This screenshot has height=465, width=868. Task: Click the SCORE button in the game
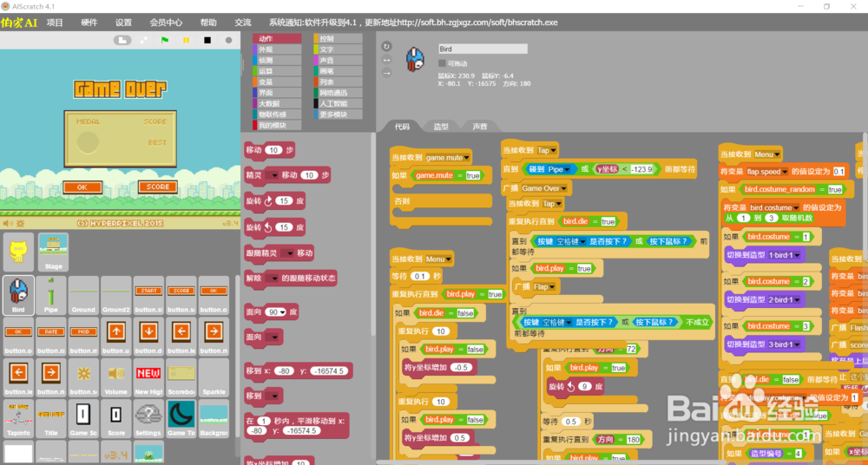(158, 187)
